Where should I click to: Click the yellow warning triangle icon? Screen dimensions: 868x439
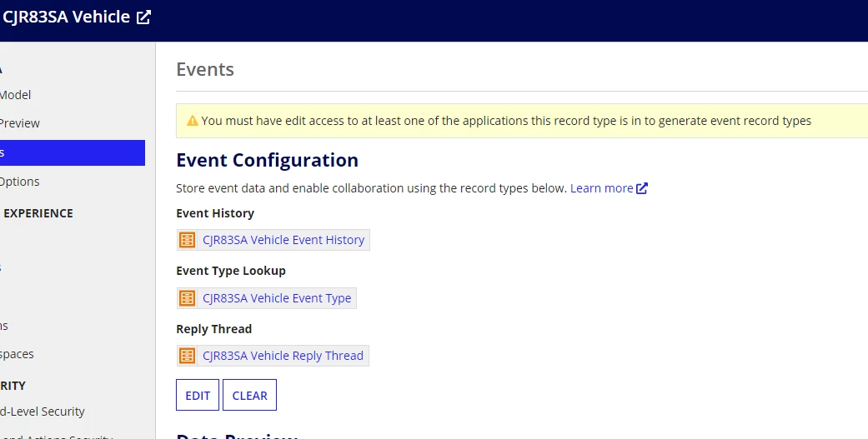pyautogui.click(x=192, y=121)
